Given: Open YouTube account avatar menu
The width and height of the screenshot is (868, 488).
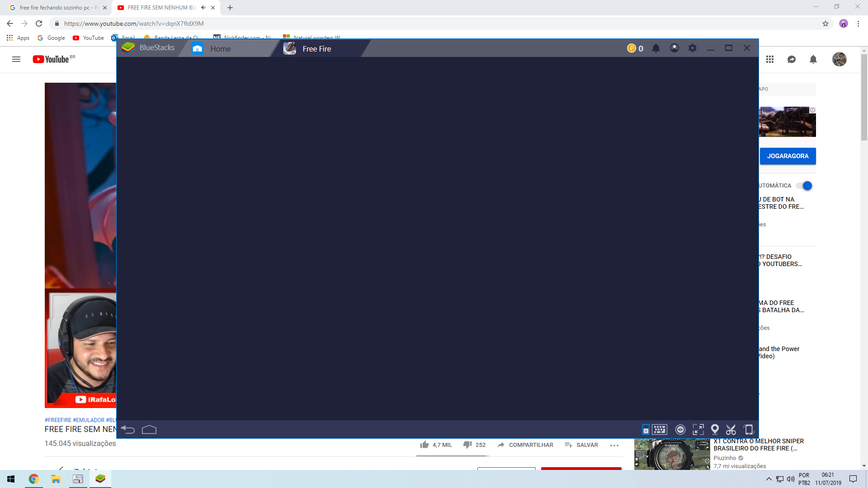Looking at the screenshot, I should pyautogui.click(x=840, y=59).
